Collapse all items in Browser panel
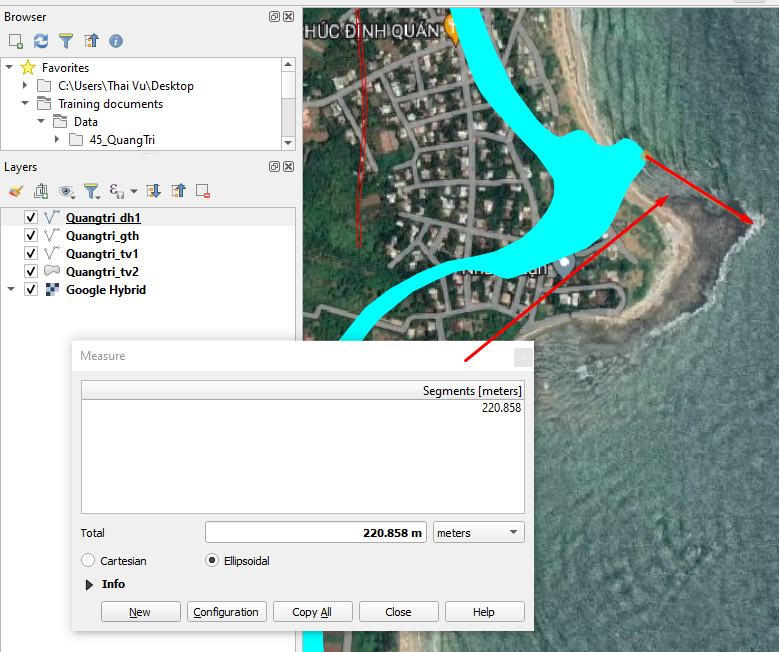Viewport: 779px width, 652px height. 91,41
